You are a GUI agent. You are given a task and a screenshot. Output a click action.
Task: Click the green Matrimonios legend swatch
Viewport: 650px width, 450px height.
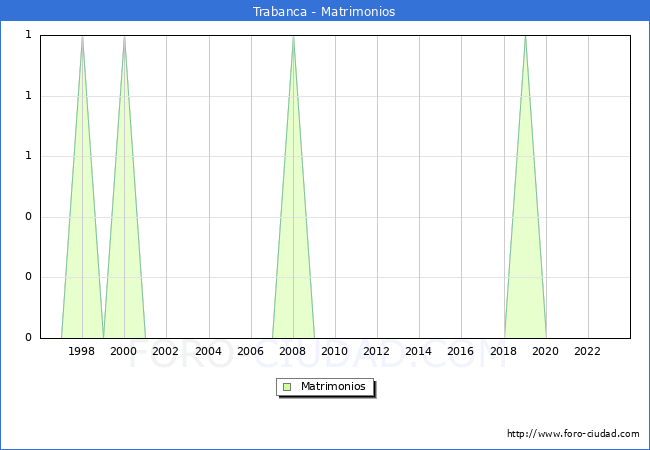[x=287, y=387]
